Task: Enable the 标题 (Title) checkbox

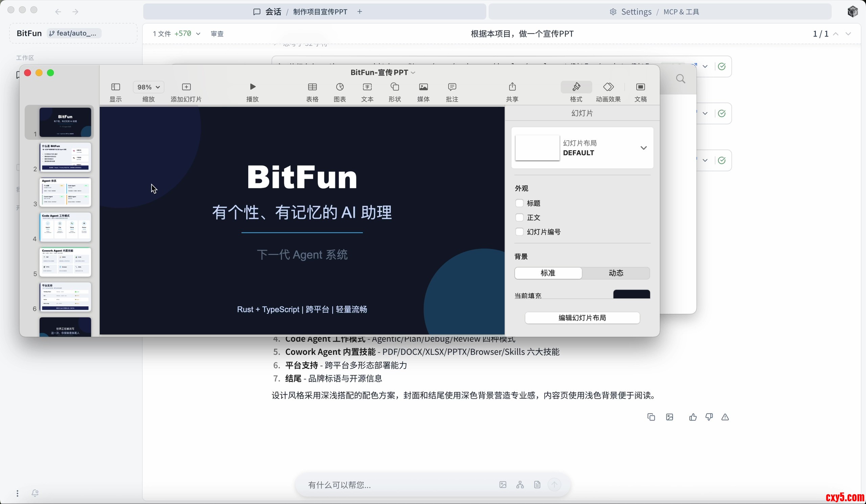Action: (x=519, y=203)
